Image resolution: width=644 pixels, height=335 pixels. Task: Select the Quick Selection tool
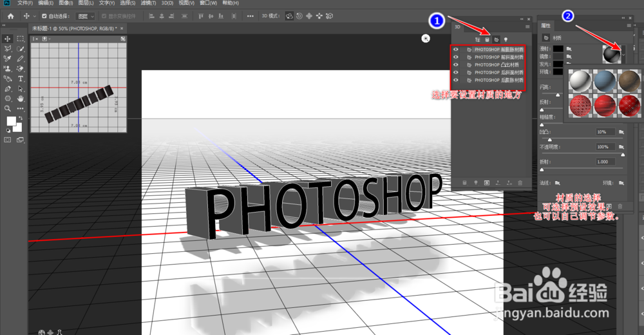20,48
